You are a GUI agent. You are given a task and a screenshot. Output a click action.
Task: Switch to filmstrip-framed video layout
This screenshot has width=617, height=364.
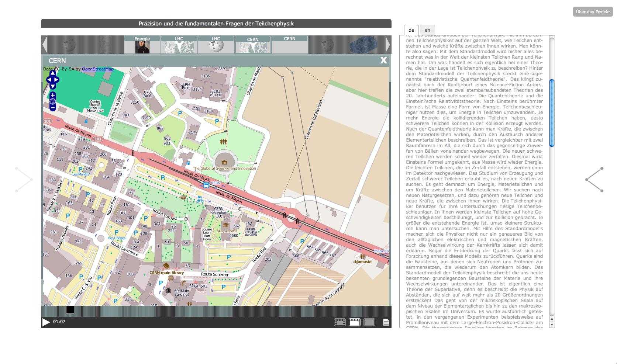[x=339, y=323]
